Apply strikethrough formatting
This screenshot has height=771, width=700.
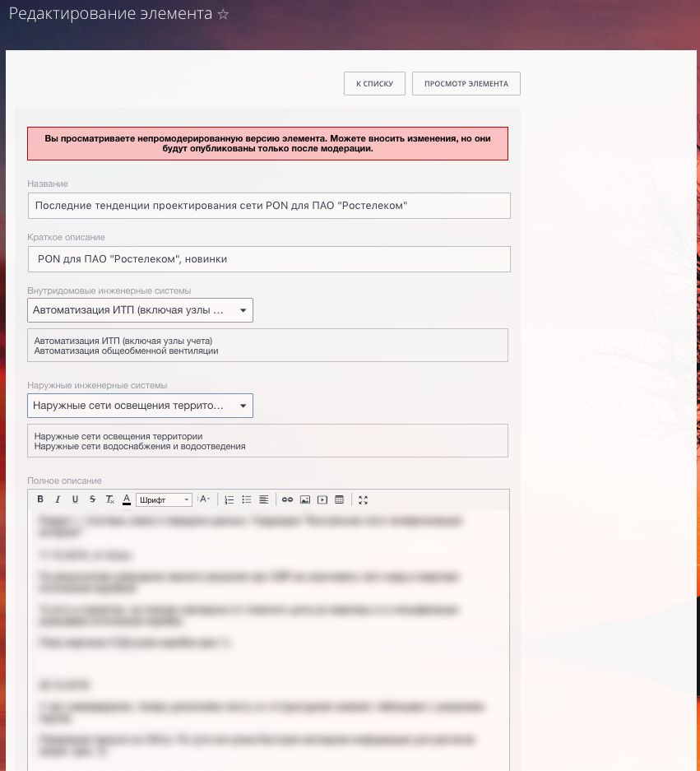tap(92, 499)
